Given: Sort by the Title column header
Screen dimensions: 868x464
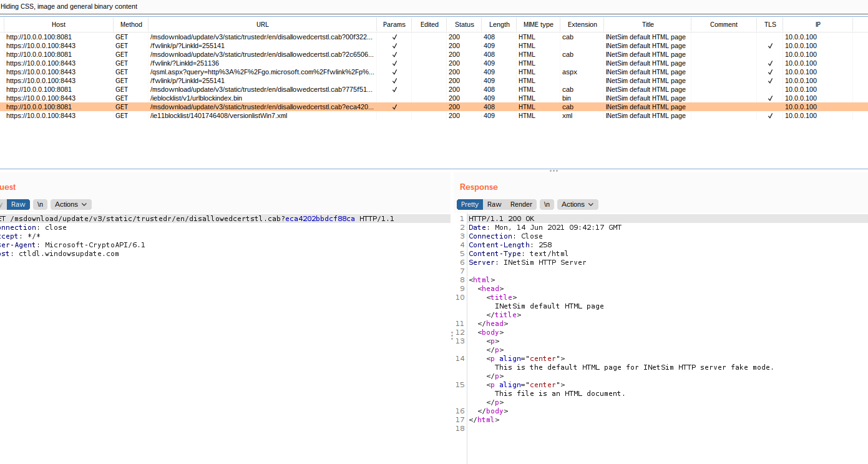Looking at the screenshot, I should click(x=648, y=24).
